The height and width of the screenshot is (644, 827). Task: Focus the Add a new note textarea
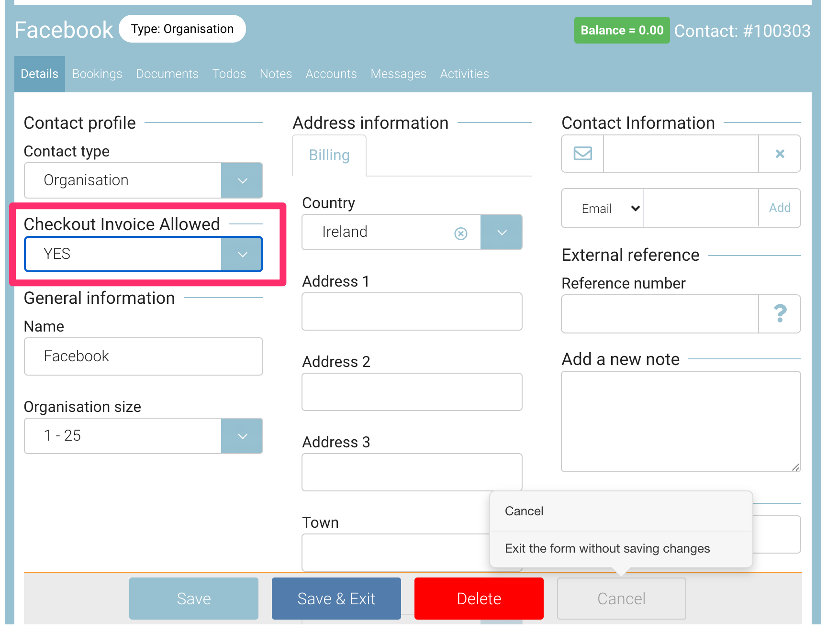(681, 421)
